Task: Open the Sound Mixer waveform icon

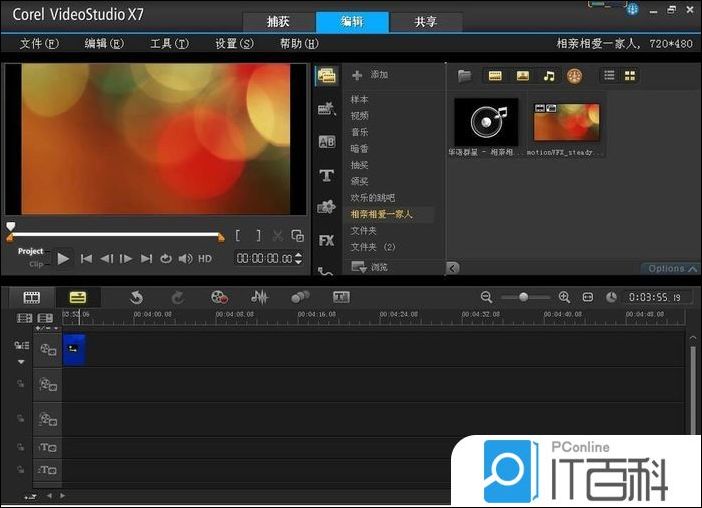Action: [x=260, y=297]
